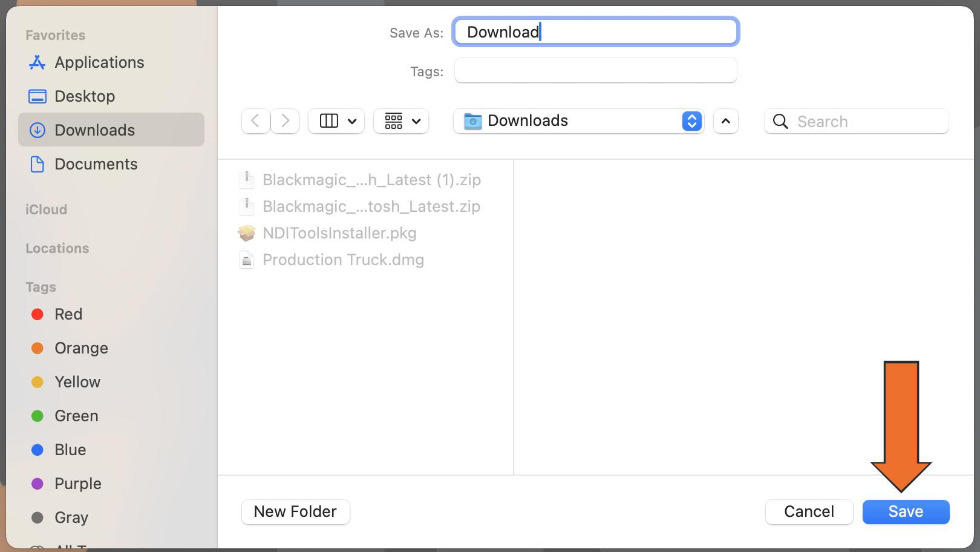Click the iCloud sidebar heading
The width and height of the screenshot is (980, 552).
click(46, 209)
